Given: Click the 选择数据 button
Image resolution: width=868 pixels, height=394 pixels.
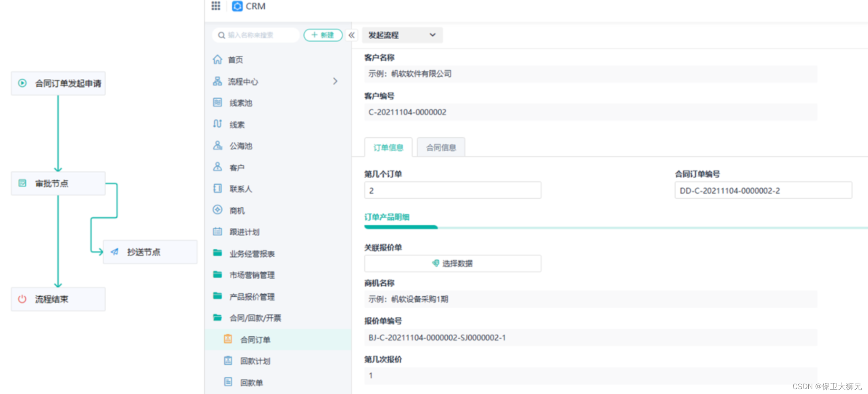Looking at the screenshot, I should 453,264.
